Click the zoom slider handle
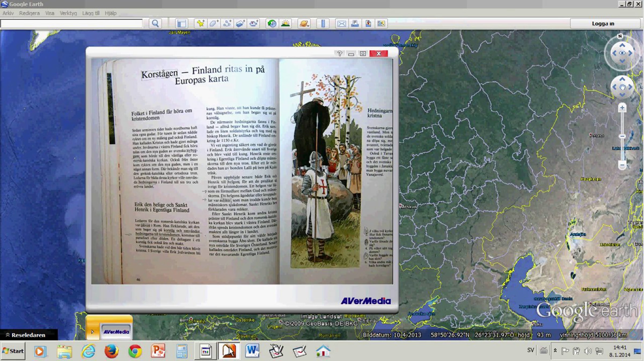The width and height of the screenshot is (644, 361). tap(622, 136)
